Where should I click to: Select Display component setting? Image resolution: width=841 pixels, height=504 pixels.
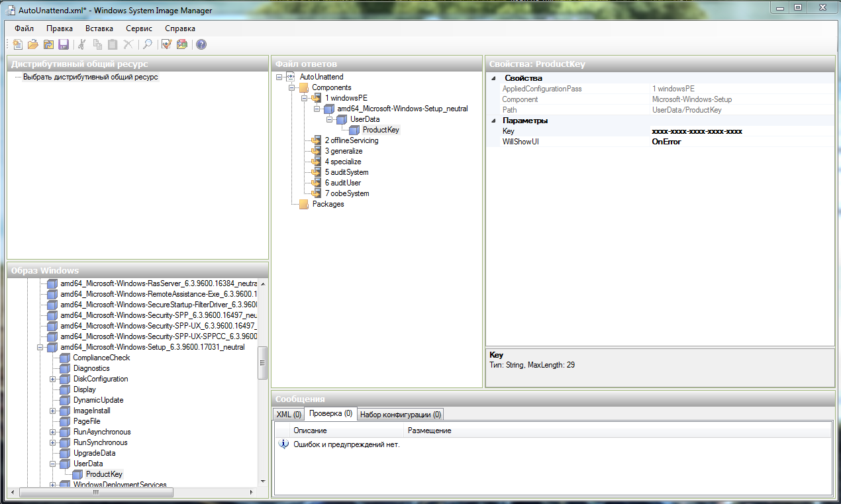tap(85, 389)
